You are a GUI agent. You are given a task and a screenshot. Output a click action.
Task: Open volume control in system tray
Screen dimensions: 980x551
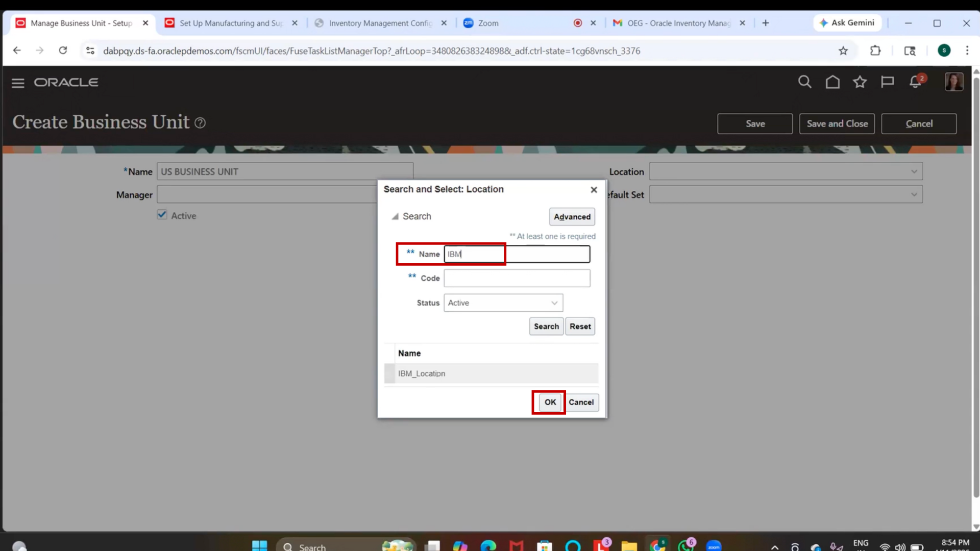[900, 547]
